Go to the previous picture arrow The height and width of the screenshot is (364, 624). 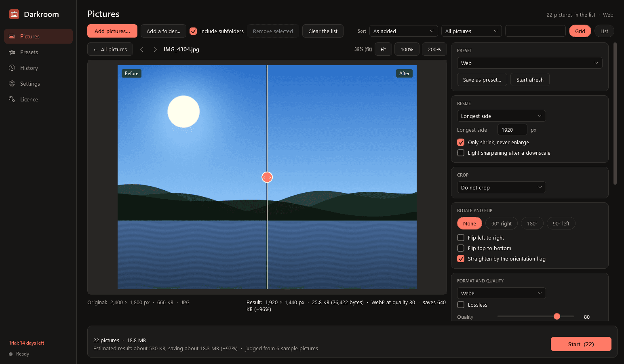[x=142, y=49]
